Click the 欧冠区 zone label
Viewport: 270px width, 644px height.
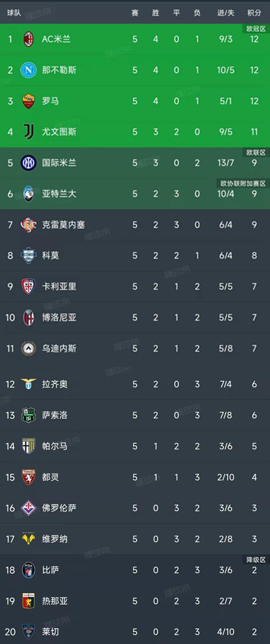(255, 28)
